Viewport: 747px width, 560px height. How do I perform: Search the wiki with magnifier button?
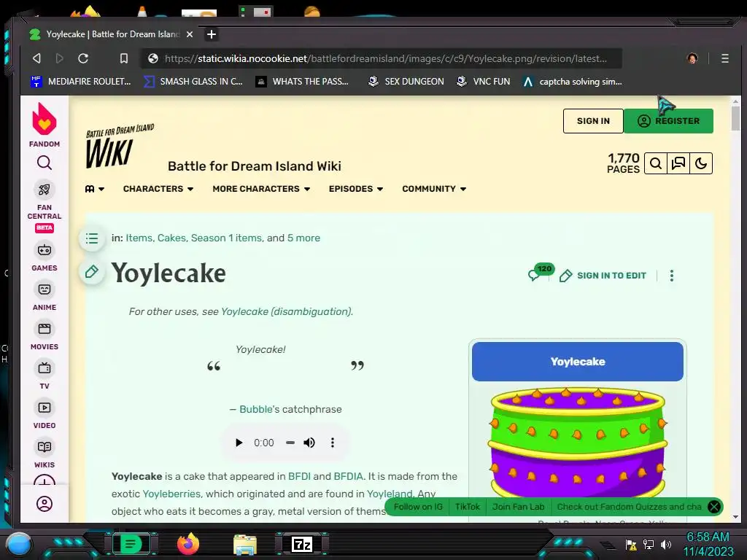656,163
